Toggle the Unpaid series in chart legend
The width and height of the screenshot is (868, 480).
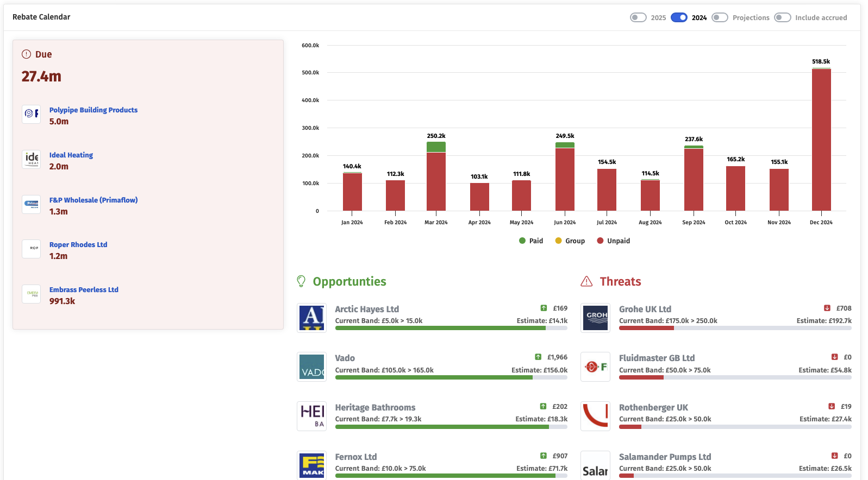(614, 241)
